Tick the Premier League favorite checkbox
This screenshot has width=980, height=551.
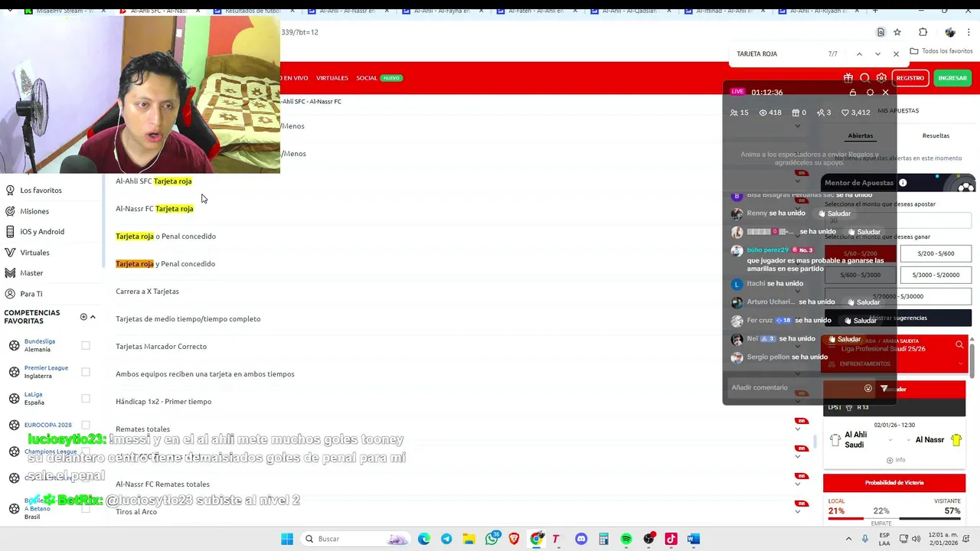[x=86, y=372]
